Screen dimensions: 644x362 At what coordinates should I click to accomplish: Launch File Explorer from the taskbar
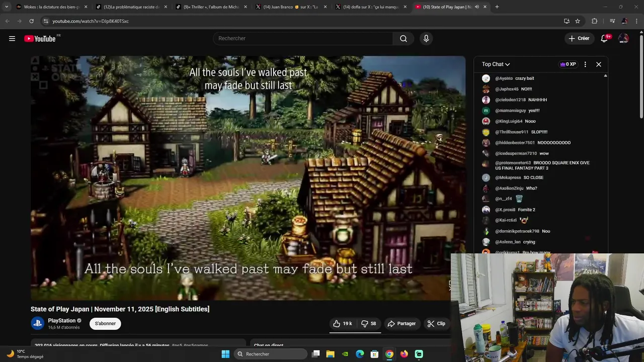(x=330, y=354)
